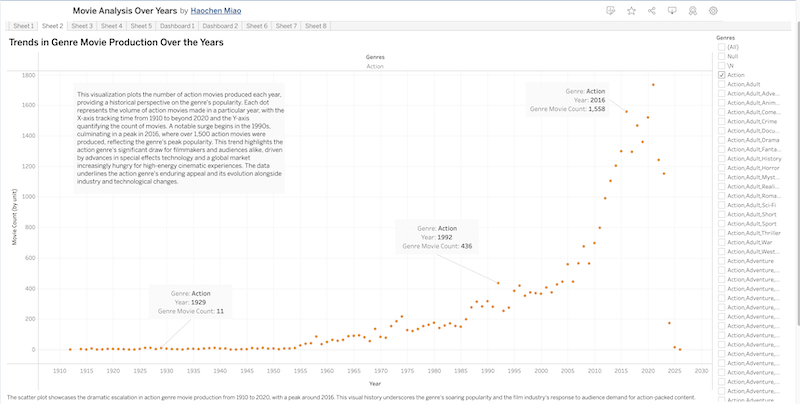Go to the Sheet 8 tab
800x404 pixels.
click(x=316, y=25)
